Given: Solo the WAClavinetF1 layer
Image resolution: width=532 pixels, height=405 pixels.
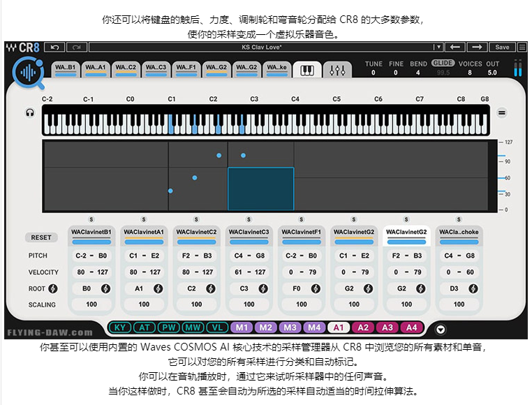Looking at the screenshot, I should point(302,219).
